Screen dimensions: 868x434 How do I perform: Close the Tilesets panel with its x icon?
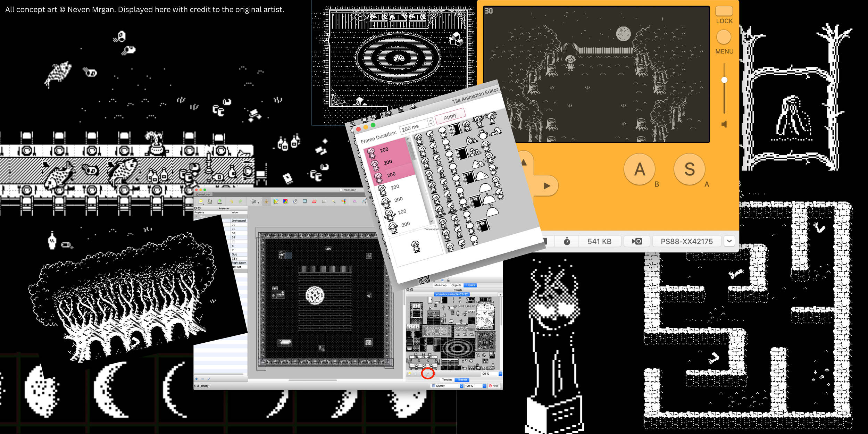click(x=408, y=290)
